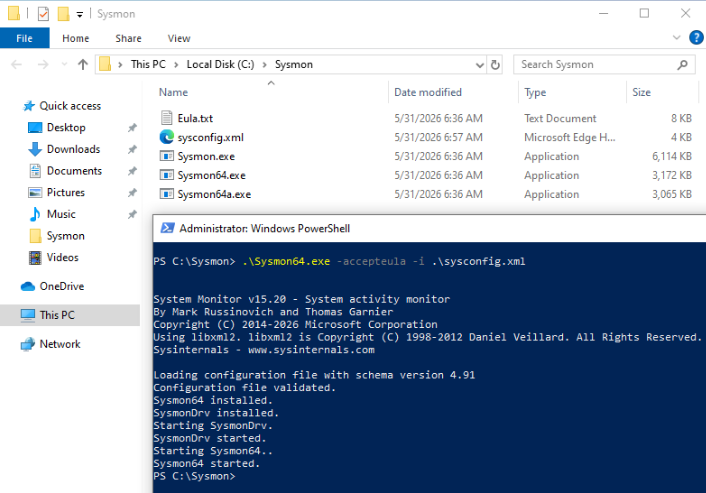Click This PC in the address bar
Viewport: 706px width, 493px height.
[148, 64]
